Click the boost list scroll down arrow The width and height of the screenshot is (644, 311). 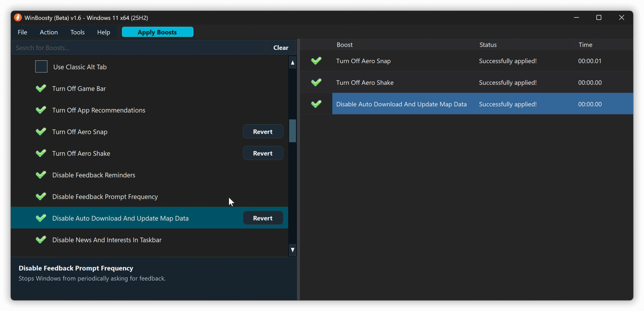pyautogui.click(x=293, y=250)
